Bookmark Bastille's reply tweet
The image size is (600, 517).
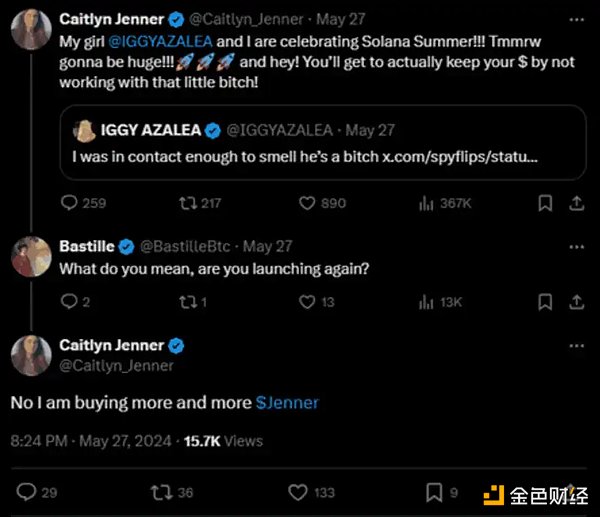[x=545, y=301]
